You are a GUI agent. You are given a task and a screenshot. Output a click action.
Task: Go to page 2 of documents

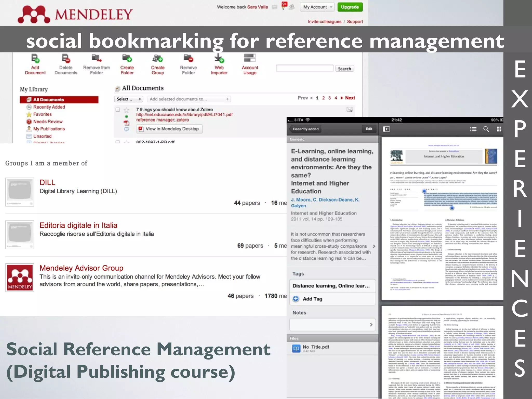pos(323,98)
